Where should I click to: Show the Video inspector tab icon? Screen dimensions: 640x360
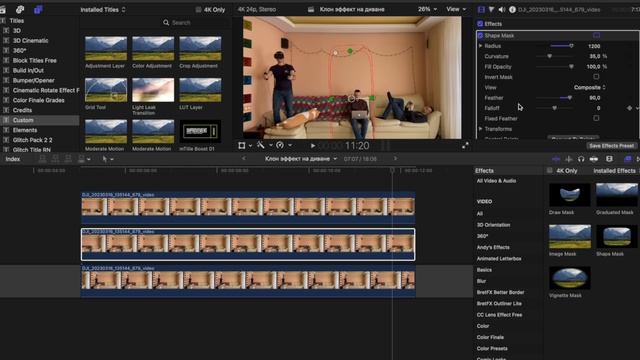point(481,9)
